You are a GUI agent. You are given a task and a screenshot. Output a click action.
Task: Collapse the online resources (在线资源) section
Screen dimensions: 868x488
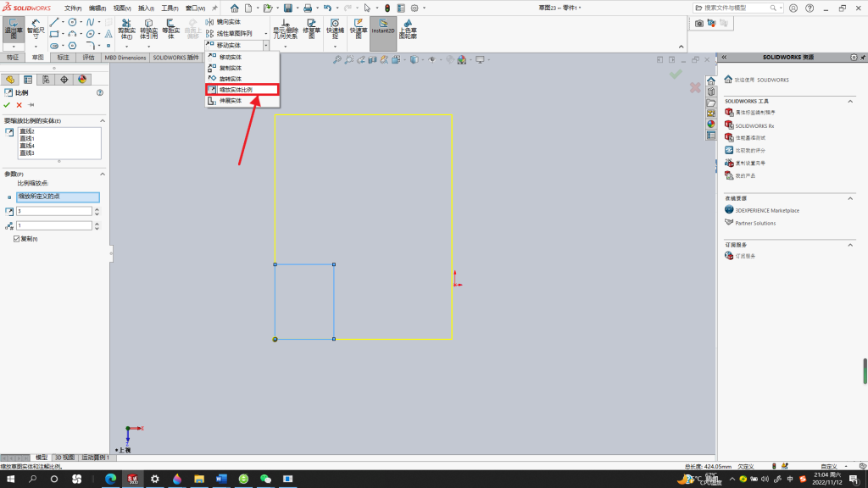point(850,198)
